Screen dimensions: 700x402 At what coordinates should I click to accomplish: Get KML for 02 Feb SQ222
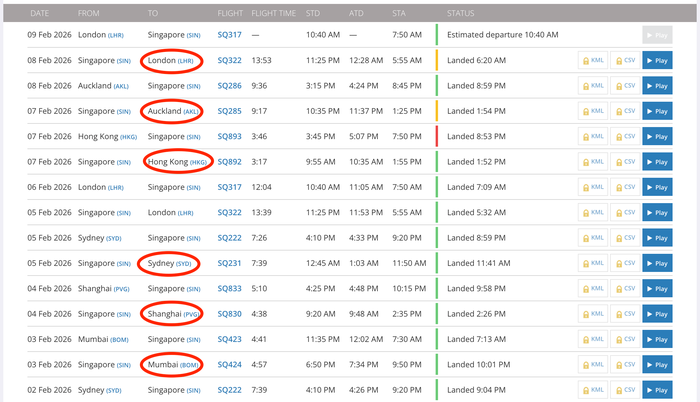pos(593,390)
